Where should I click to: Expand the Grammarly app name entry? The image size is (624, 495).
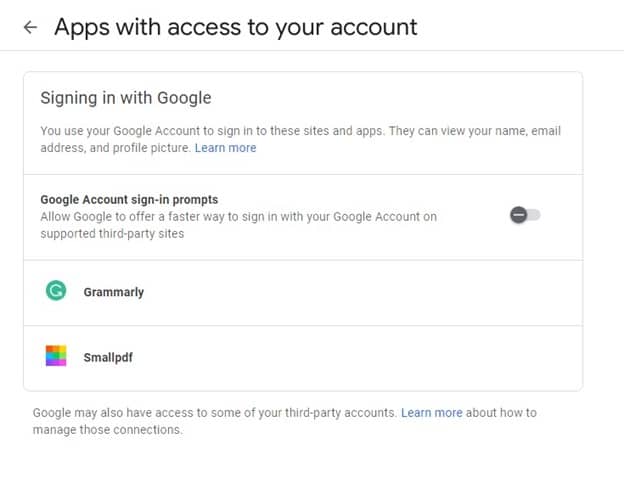pyautogui.click(x=114, y=292)
